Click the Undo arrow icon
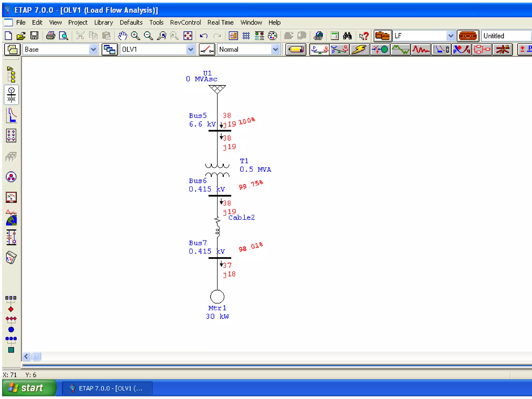The height and width of the screenshot is (399, 532). tap(203, 36)
